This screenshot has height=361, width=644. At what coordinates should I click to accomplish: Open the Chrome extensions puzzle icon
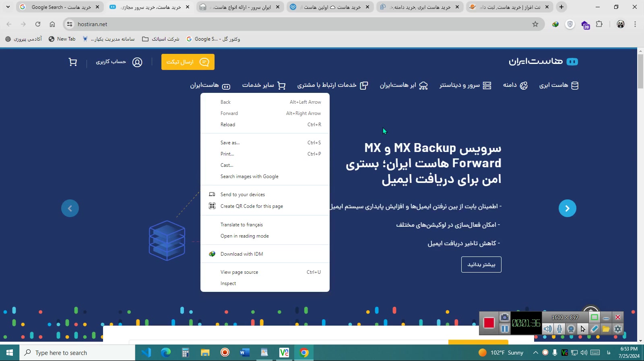pyautogui.click(x=599, y=24)
